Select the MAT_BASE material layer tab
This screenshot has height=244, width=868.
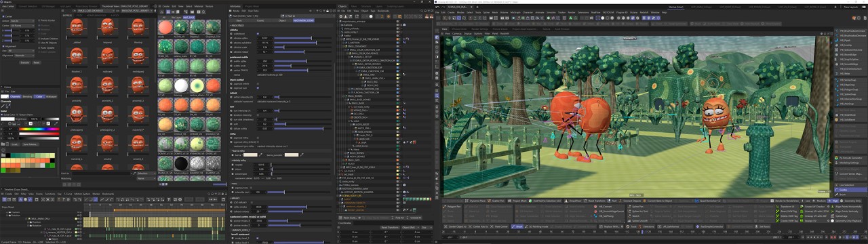pos(189,17)
